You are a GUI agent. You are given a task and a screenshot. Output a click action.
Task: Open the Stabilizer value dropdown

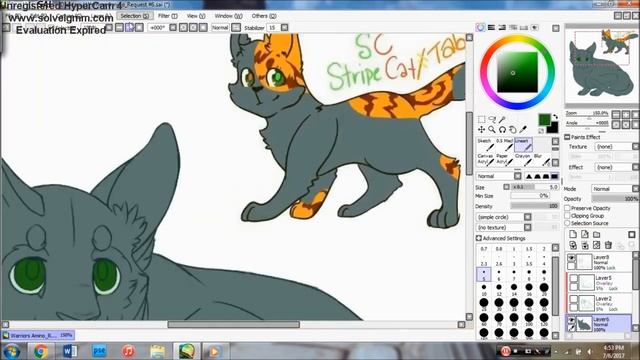(284, 28)
